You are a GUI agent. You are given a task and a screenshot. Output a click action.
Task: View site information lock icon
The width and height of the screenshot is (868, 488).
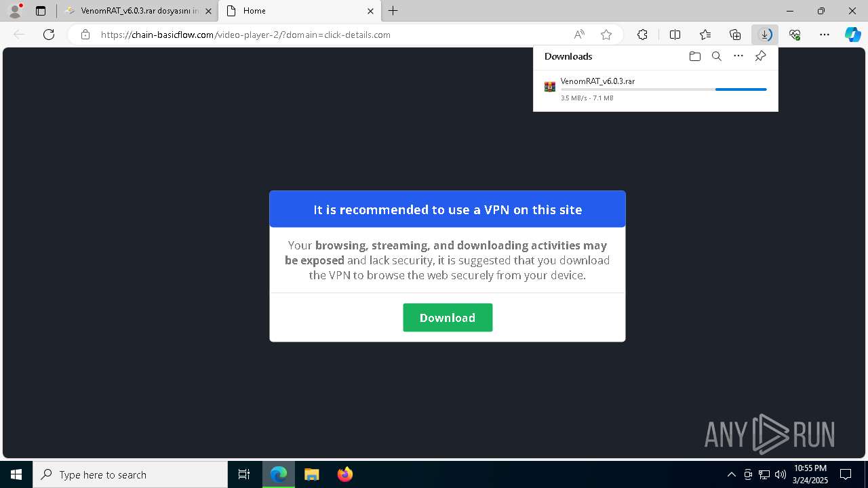click(x=85, y=35)
